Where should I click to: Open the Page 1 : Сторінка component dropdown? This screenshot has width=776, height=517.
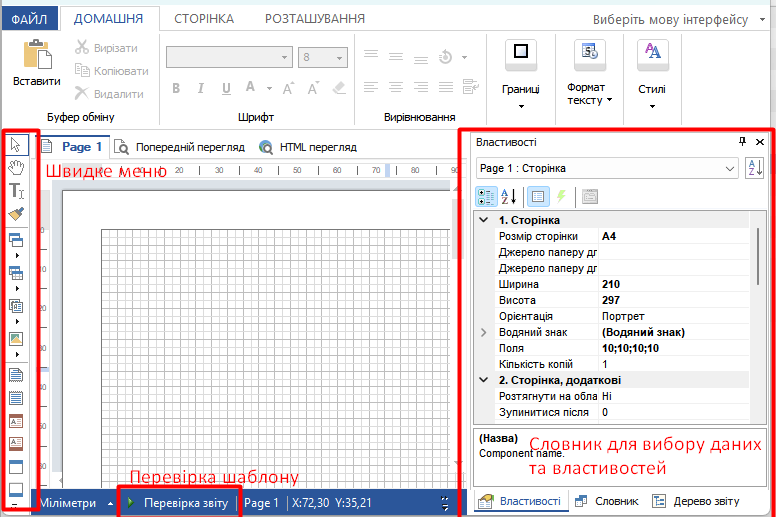pyautogui.click(x=606, y=169)
